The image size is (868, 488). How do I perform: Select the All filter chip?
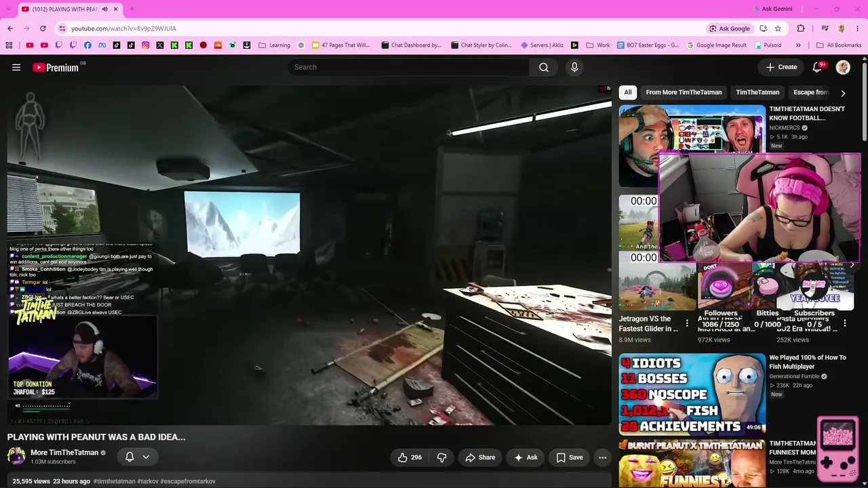coord(628,92)
